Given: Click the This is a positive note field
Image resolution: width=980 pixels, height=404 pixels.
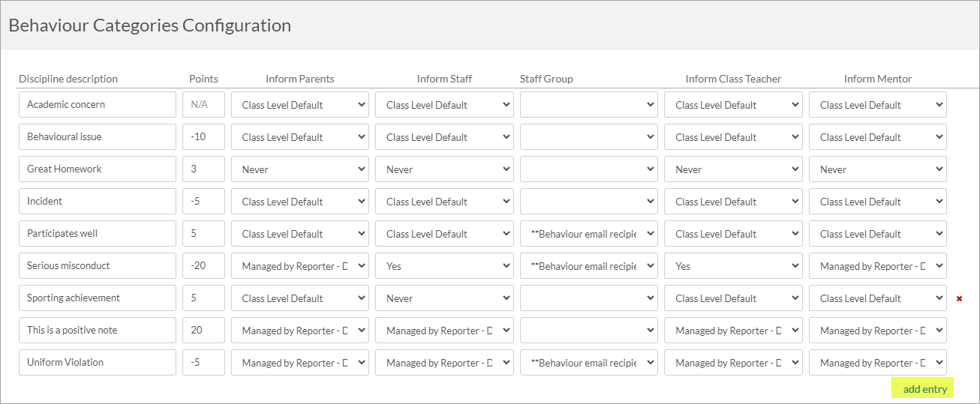Looking at the screenshot, I should [x=98, y=331].
